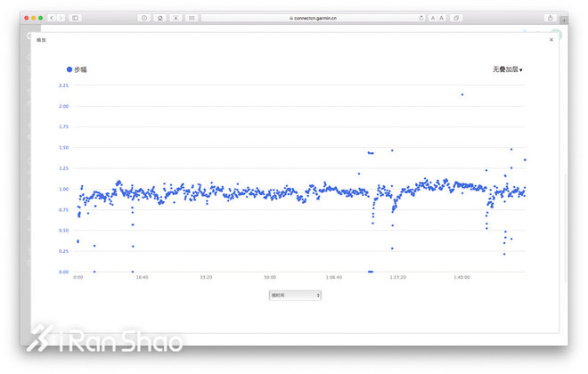Open the 按时间 time axis selector
588x374 pixels.
(295, 295)
